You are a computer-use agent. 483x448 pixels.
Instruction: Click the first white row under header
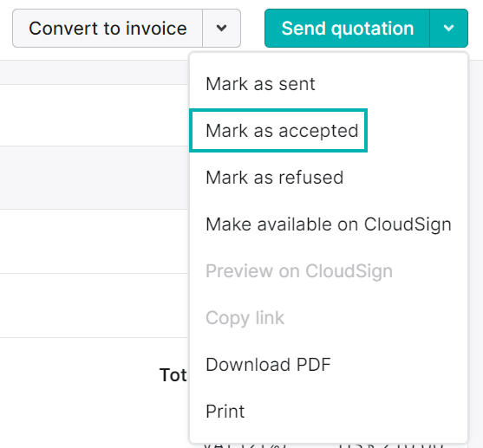tap(94, 115)
